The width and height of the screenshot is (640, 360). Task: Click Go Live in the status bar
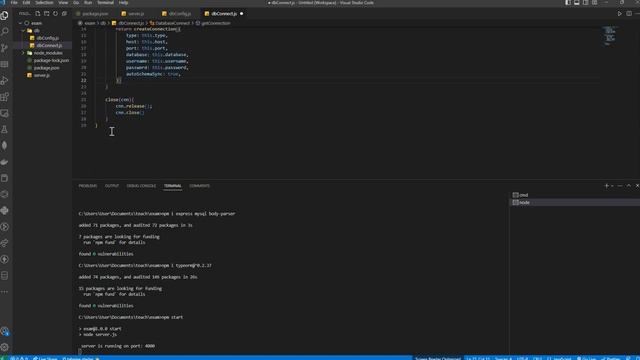[587, 358]
